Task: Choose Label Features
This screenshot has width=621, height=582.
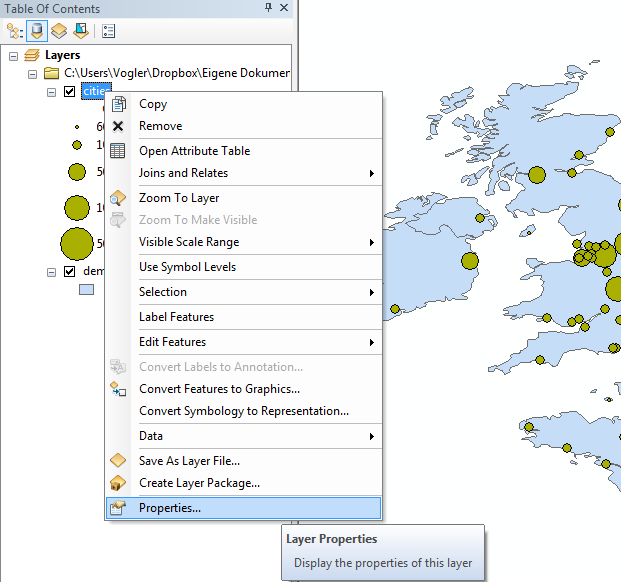Action: click(244, 317)
